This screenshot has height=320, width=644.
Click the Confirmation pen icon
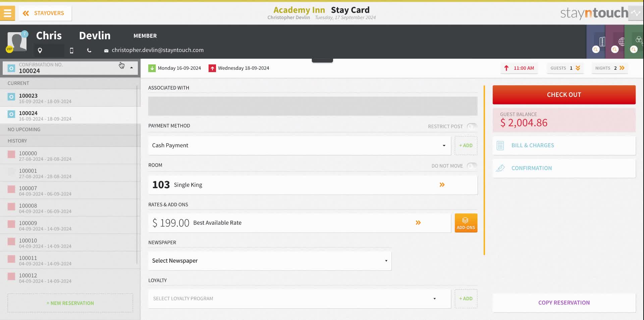(500, 168)
